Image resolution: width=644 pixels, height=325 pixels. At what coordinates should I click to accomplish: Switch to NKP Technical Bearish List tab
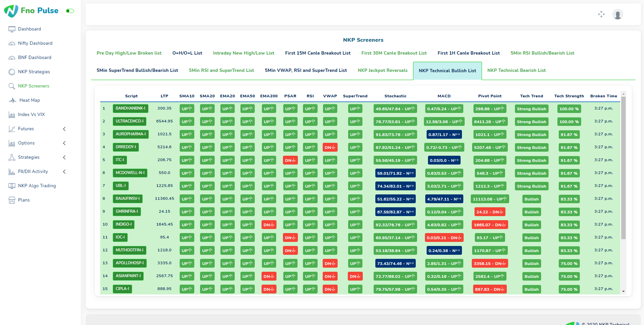click(517, 70)
